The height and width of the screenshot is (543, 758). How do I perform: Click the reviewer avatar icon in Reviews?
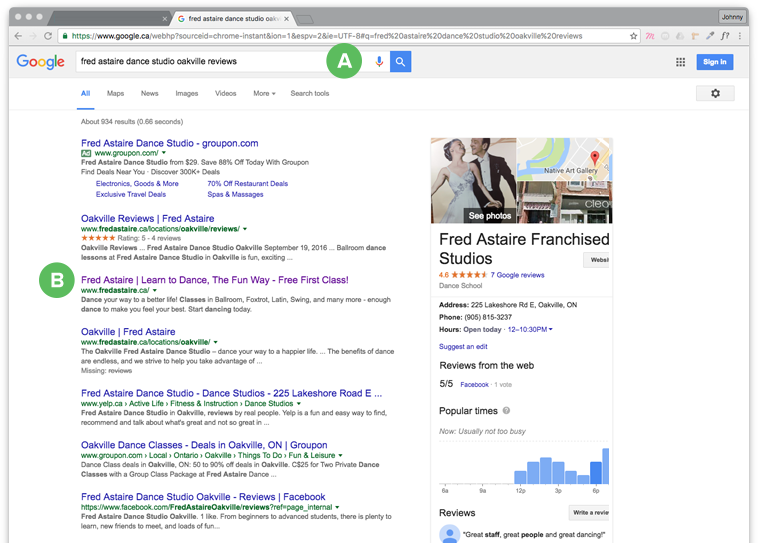pos(449,534)
